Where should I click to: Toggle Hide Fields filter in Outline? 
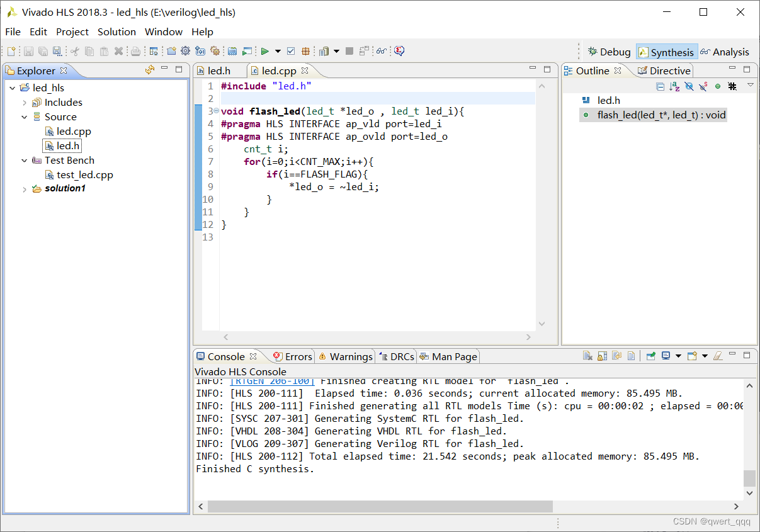tap(689, 86)
